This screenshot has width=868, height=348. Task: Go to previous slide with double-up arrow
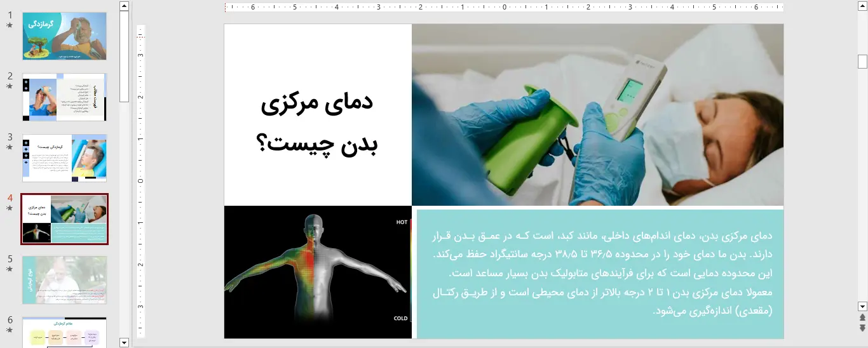(862, 317)
